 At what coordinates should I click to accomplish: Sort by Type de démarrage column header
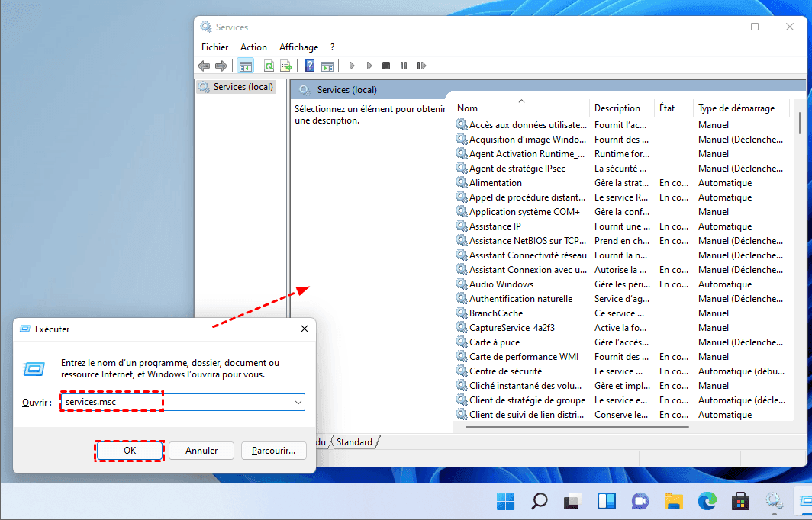(736, 108)
